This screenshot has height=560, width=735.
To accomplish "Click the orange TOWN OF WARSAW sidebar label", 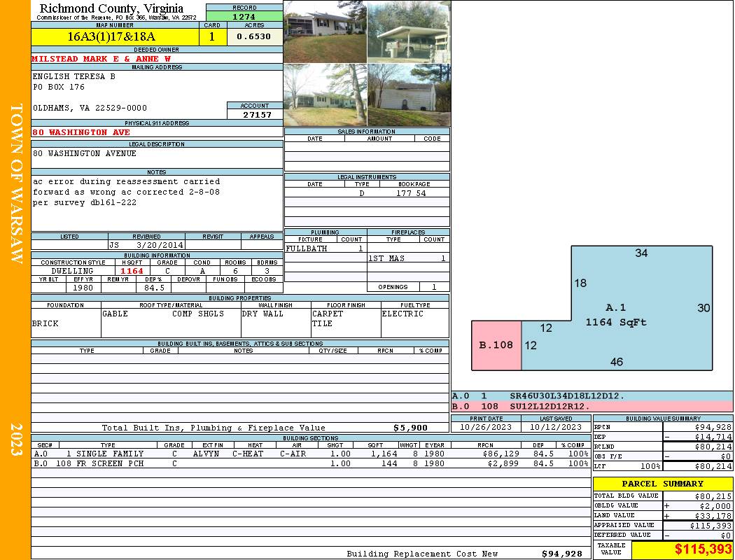I will 15,183.
